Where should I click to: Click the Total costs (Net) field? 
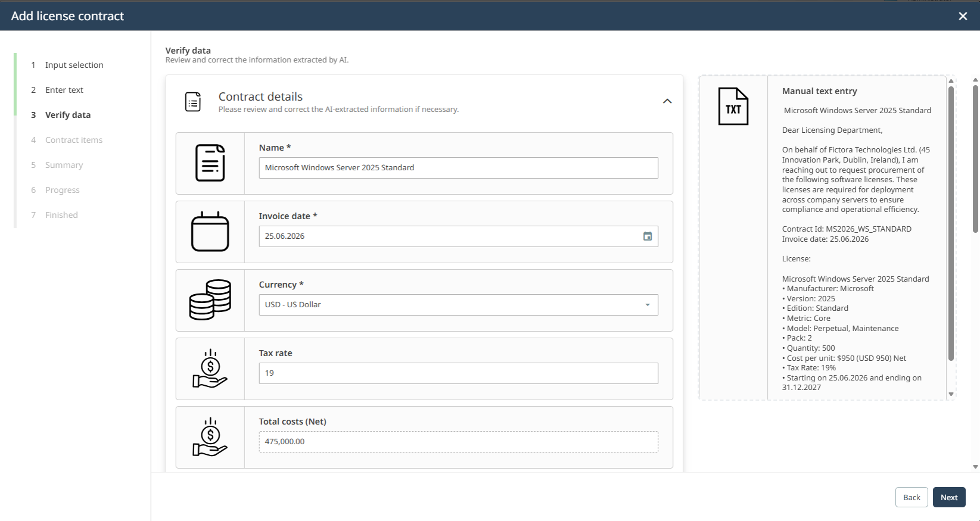[x=458, y=442]
